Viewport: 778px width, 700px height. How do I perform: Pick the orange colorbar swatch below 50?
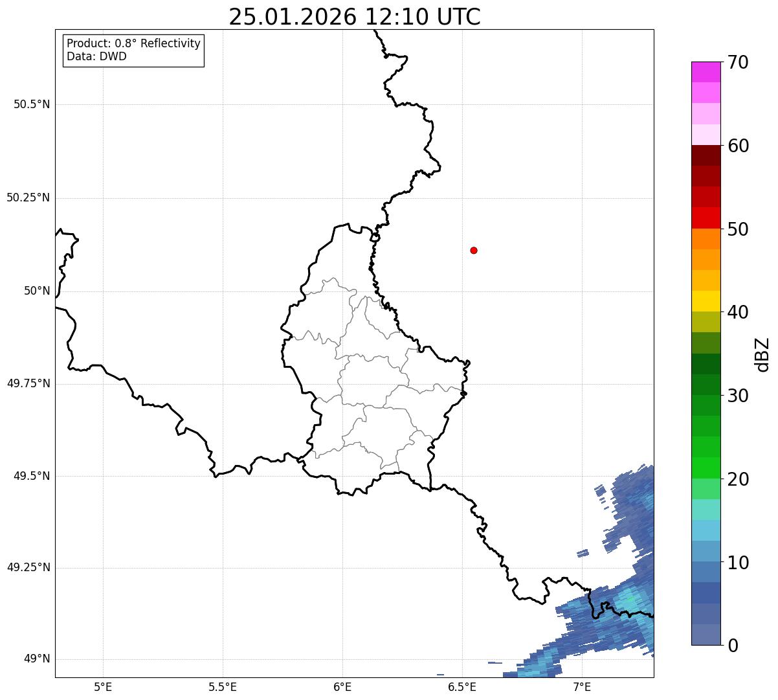point(706,239)
